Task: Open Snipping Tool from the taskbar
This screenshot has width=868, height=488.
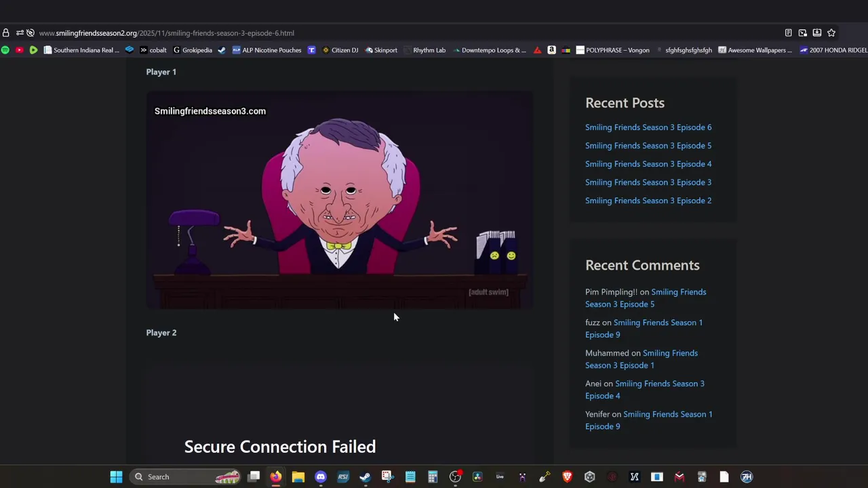Action: [388, 476]
